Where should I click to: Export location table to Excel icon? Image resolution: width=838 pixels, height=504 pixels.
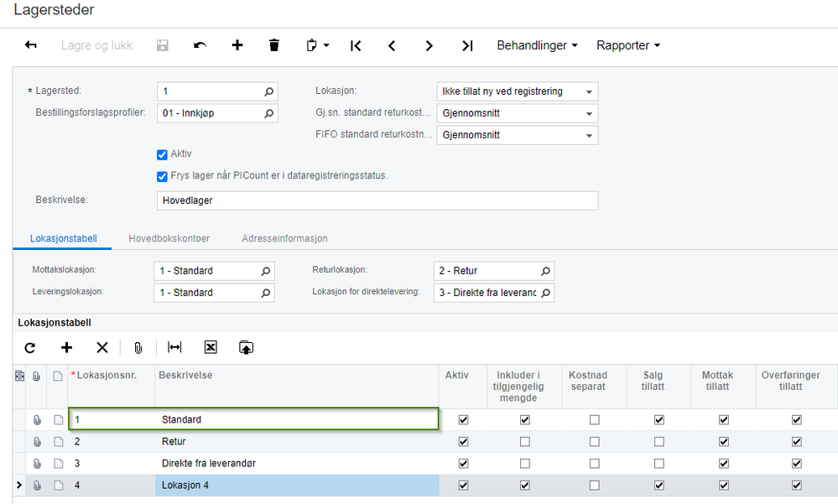point(211,347)
